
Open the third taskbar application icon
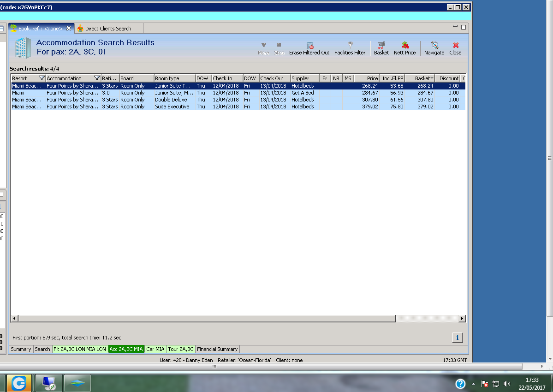click(77, 383)
